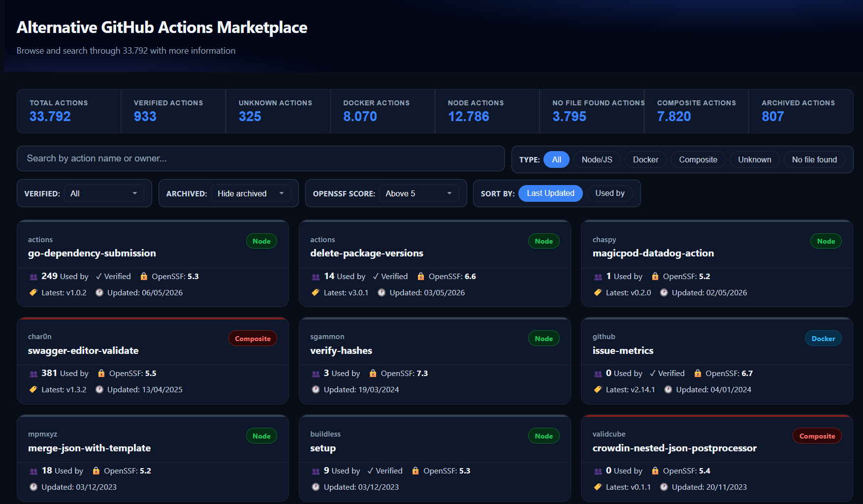Screen dimensions: 863x504
Task: Filter by Docker type
Action: tap(645, 159)
